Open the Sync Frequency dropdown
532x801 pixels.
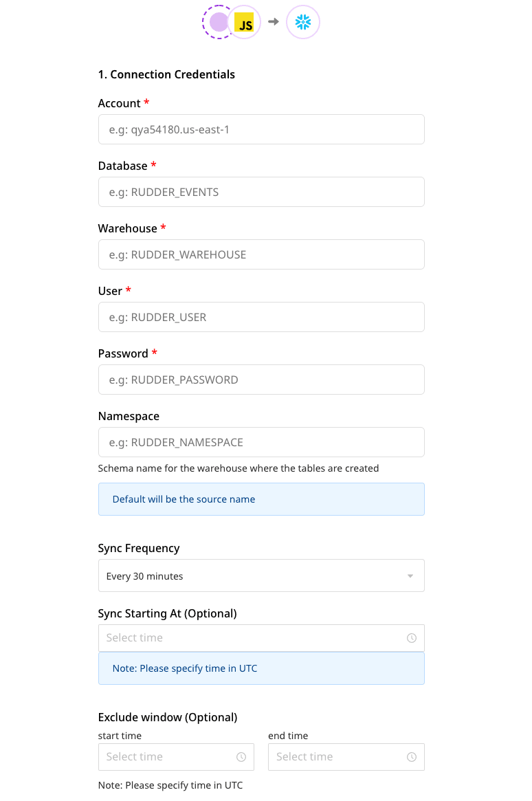pos(261,575)
